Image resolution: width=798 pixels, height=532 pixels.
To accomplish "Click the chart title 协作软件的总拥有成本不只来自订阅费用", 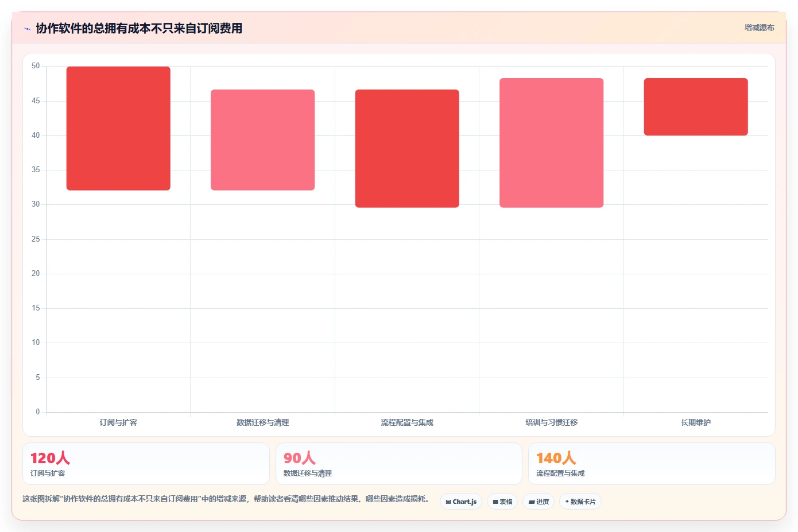I will [x=139, y=28].
